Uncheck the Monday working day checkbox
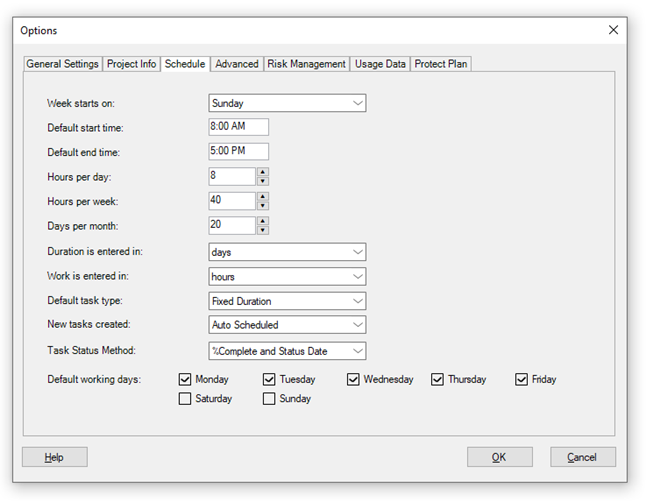 tap(185, 380)
